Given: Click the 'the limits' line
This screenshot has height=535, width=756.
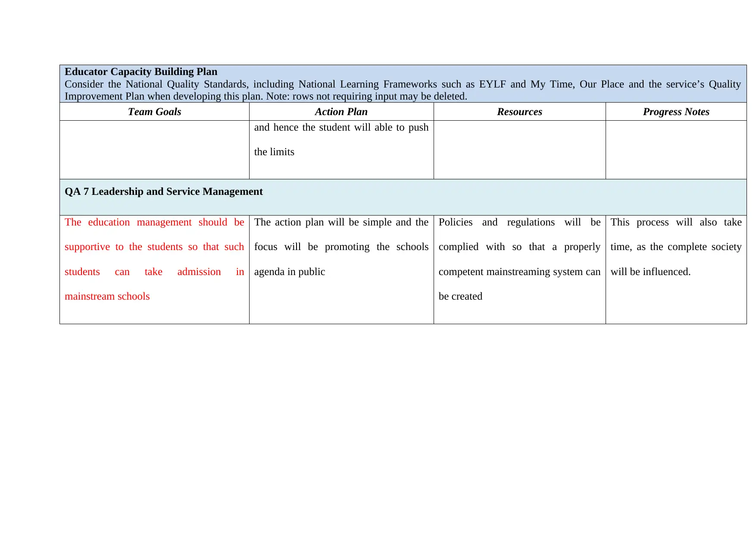Looking at the screenshot, I should click(274, 152).
